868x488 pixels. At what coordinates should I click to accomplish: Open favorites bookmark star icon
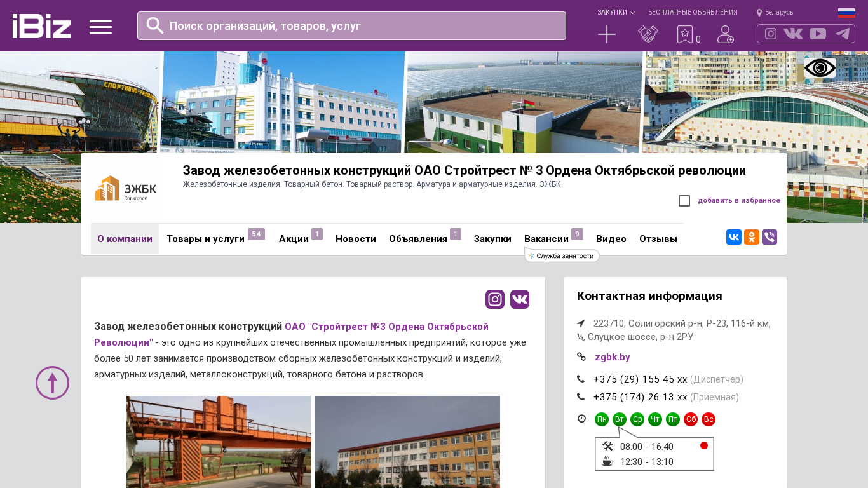pos(685,34)
